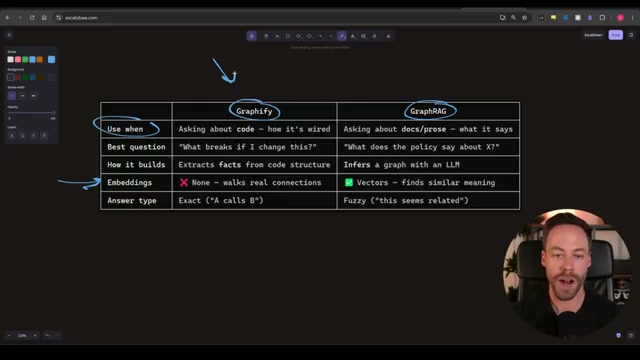Open the current background color picker

[51, 77]
